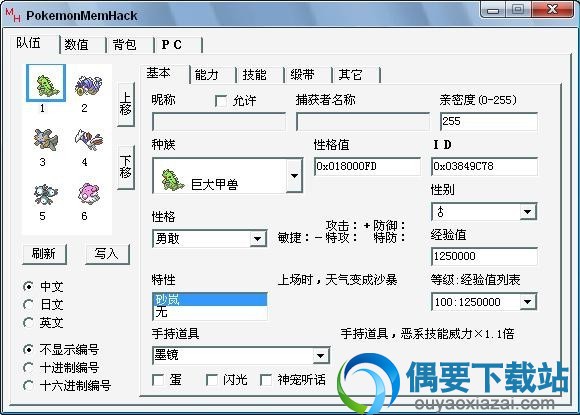Tick the 允许 nickname checkbox

tap(221, 101)
